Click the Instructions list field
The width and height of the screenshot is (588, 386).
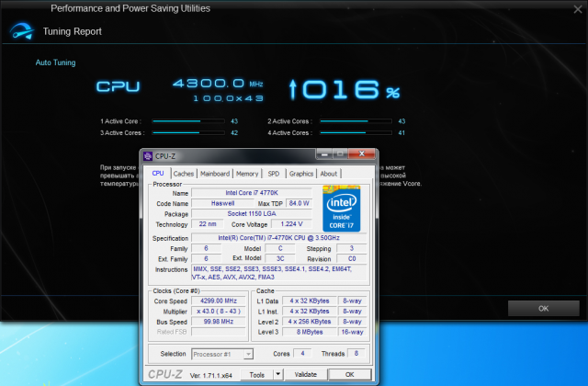coord(279,273)
